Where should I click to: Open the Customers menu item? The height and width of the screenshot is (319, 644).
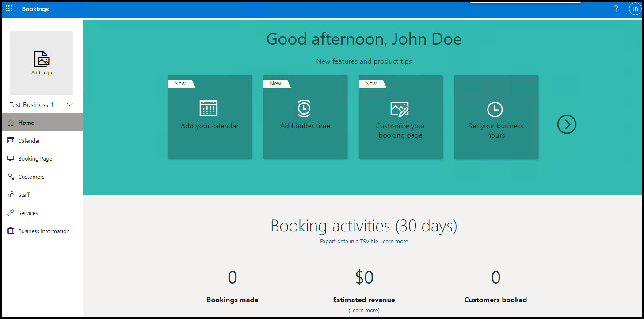42,177
